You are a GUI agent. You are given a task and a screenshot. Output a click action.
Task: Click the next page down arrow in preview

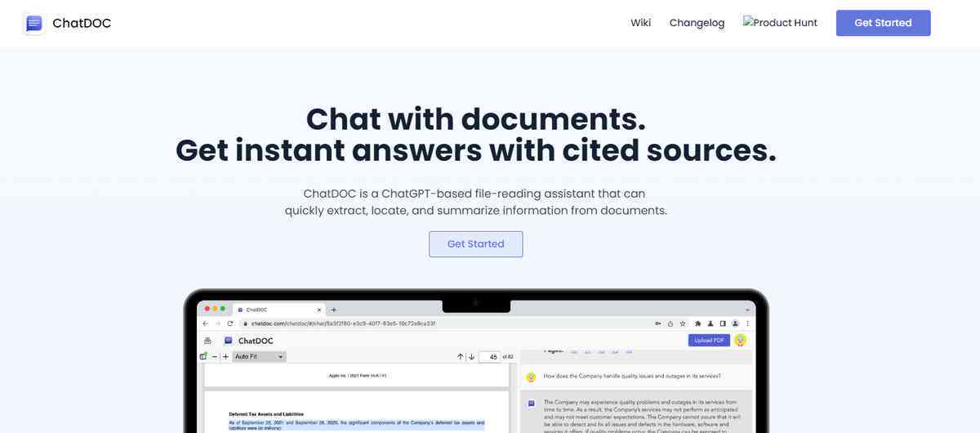pos(471,357)
